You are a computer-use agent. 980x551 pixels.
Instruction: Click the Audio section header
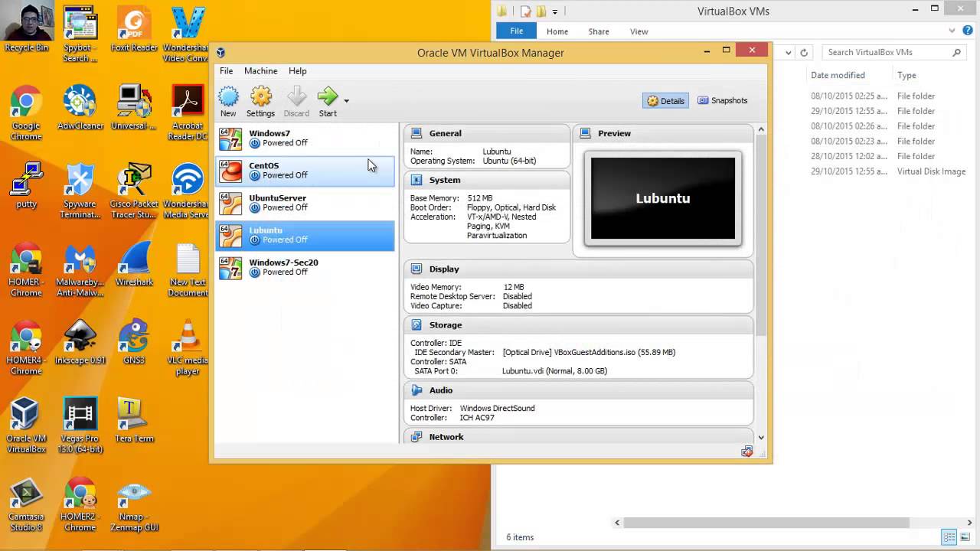pos(579,390)
